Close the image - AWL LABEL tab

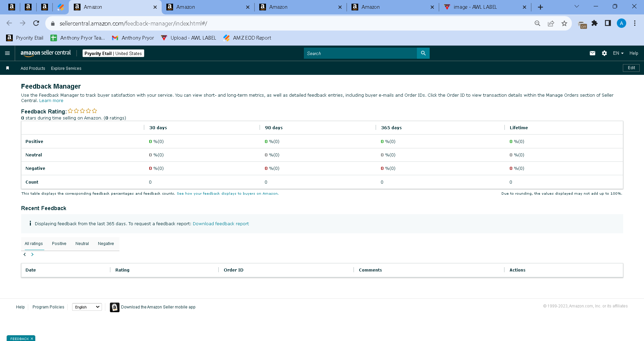coord(525,7)
